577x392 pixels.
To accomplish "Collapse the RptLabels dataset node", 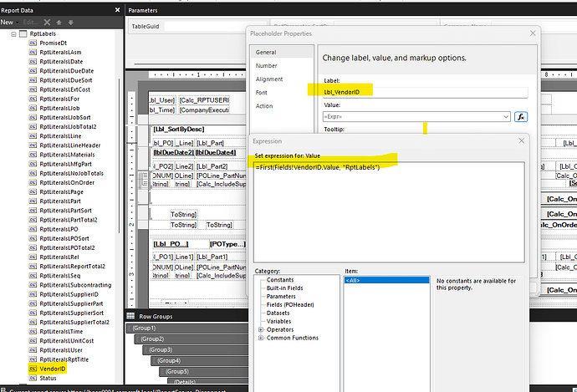I will (x=13, y=34).
